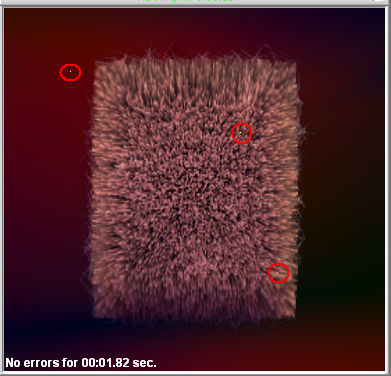Click the stray hairs along the fur's top edge

pos(200,53)
